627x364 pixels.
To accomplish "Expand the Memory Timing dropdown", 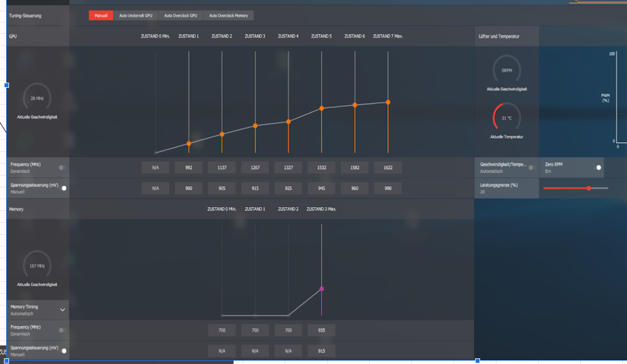I will [62, 309].
